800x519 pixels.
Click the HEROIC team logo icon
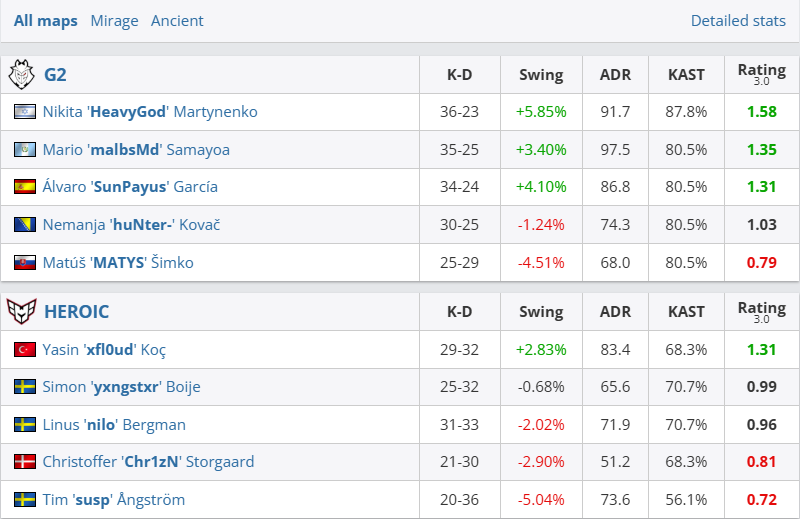[21, 311]
